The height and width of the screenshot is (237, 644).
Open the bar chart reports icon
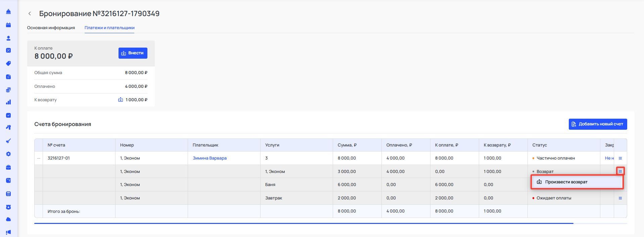point(8,102)
